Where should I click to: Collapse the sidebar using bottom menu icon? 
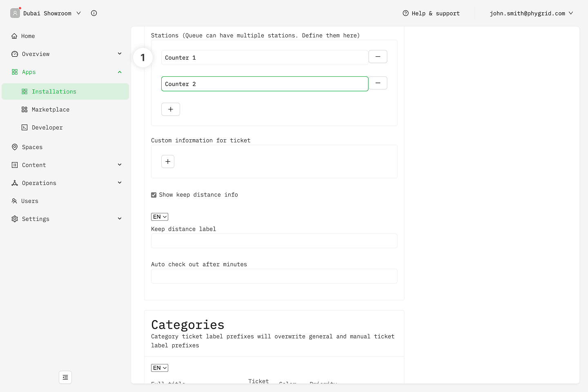coord(65,377)
